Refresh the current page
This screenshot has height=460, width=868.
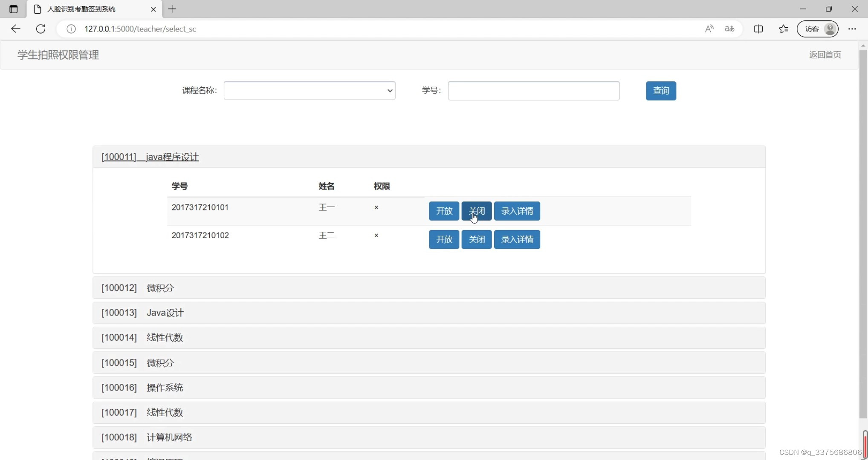point(41,29)
